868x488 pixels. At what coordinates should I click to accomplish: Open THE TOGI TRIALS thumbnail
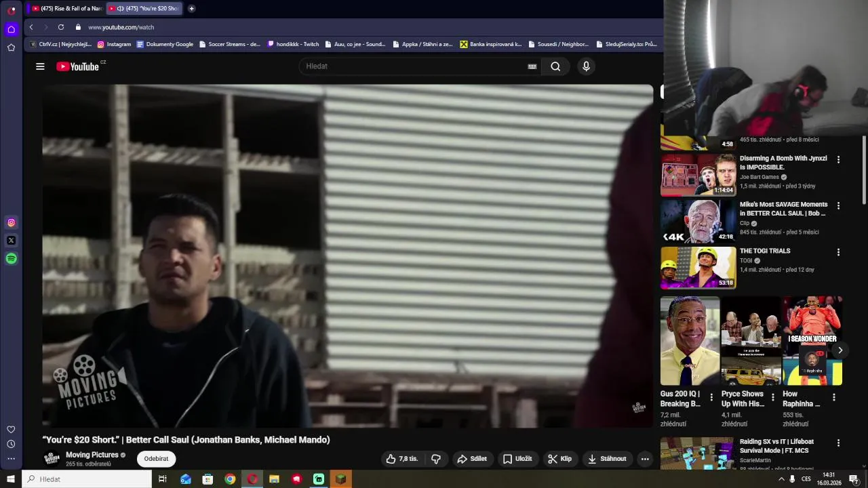[x=698, y=268]
